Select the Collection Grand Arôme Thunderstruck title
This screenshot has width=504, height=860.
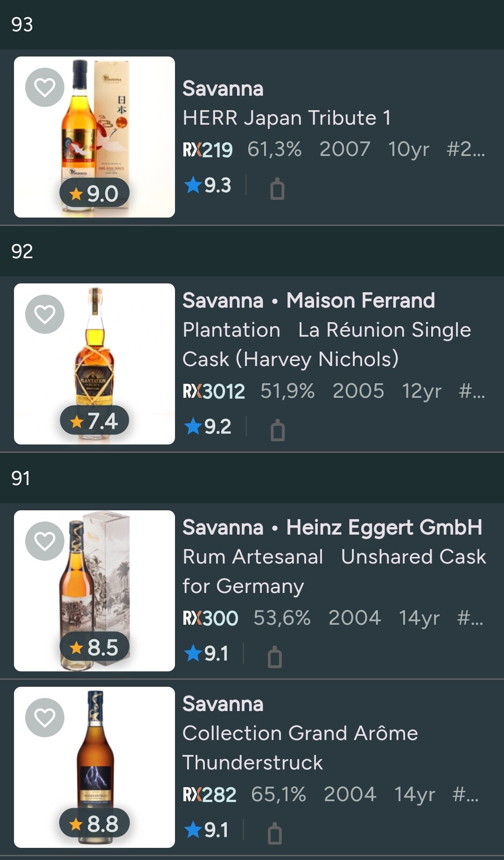tap(300, 747)
